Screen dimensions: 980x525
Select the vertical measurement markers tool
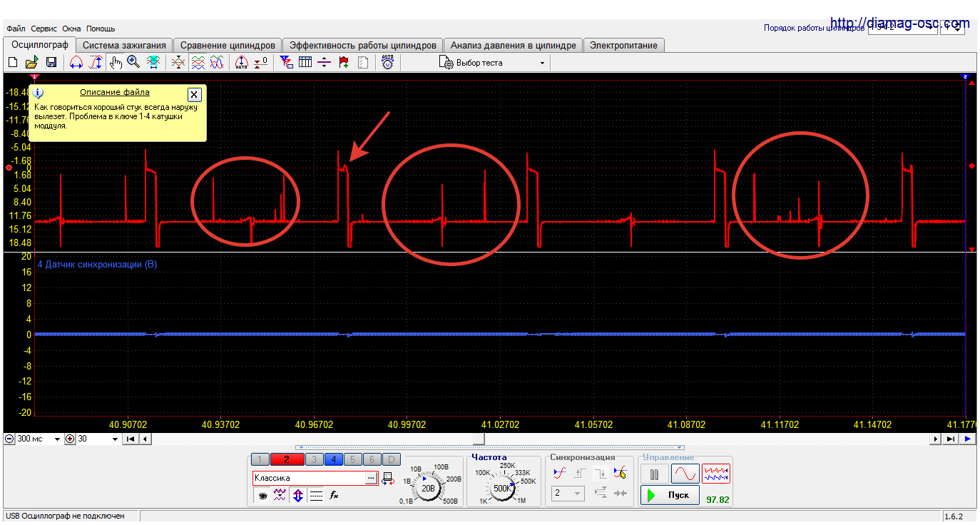click(96, 63)
